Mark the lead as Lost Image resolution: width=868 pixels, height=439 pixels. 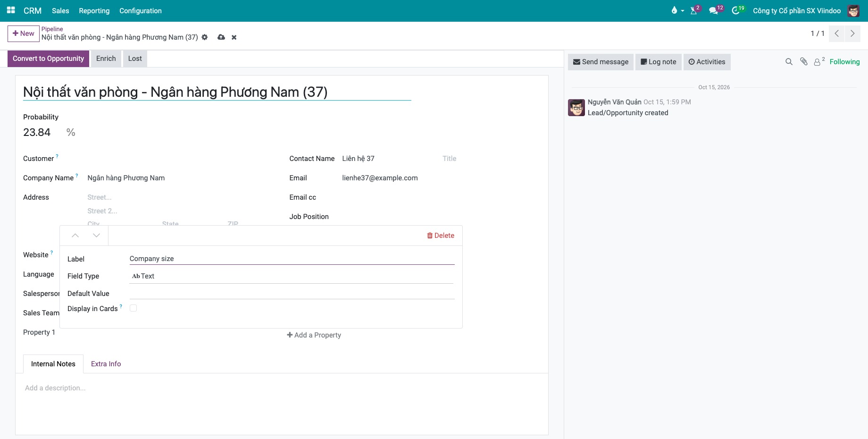click(x=135, y=59)
